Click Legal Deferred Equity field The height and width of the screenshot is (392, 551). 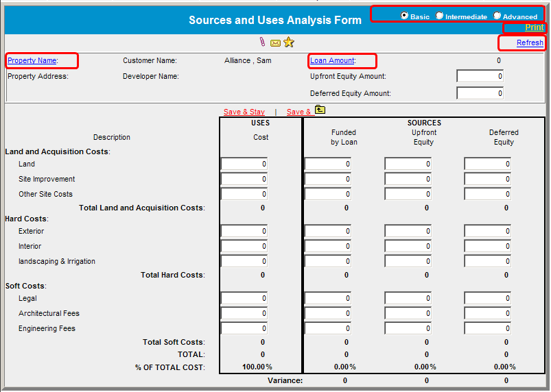[x=488, y=298]
